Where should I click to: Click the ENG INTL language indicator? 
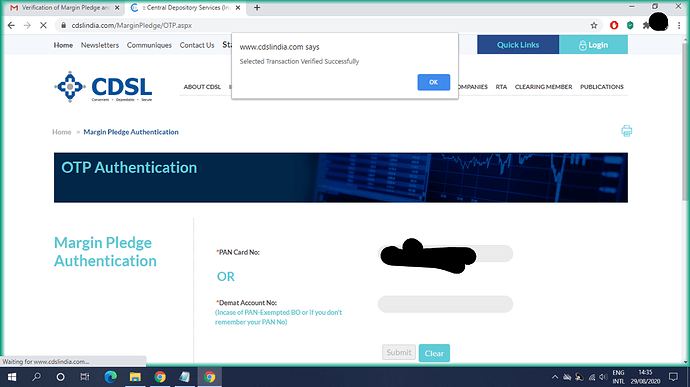618,377
